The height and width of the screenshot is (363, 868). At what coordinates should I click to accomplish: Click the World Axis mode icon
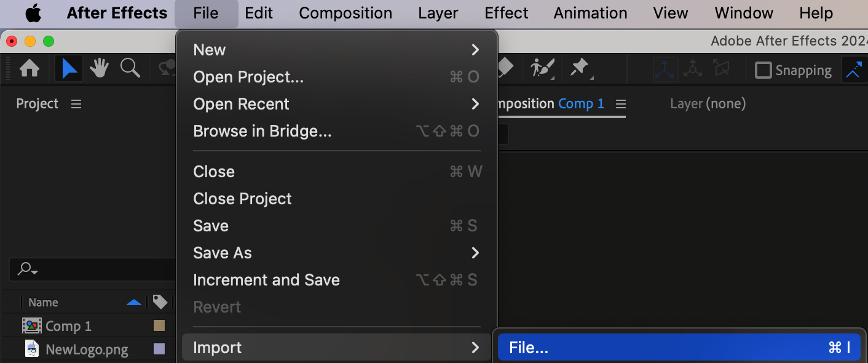(x=693, y=70)
